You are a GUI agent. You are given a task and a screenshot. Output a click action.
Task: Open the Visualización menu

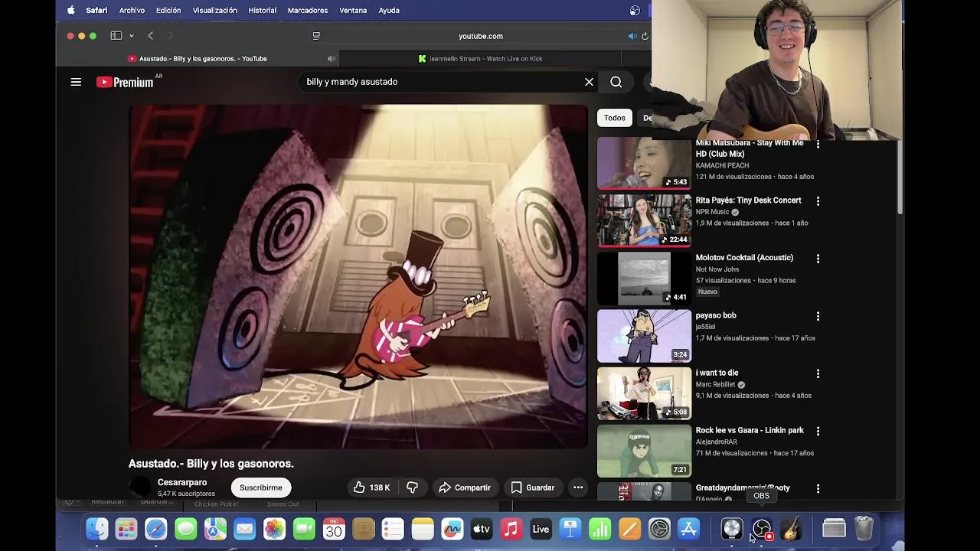point(214,11)
